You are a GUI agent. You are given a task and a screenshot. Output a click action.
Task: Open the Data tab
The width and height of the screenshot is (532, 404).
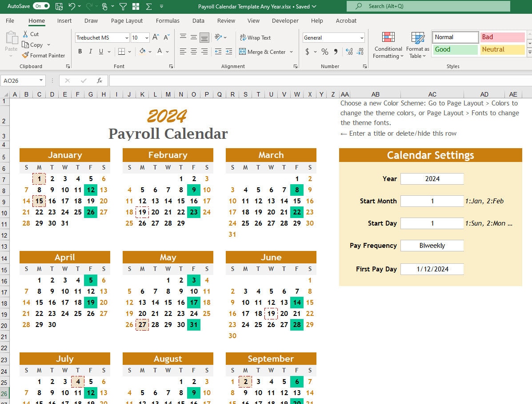198,21
